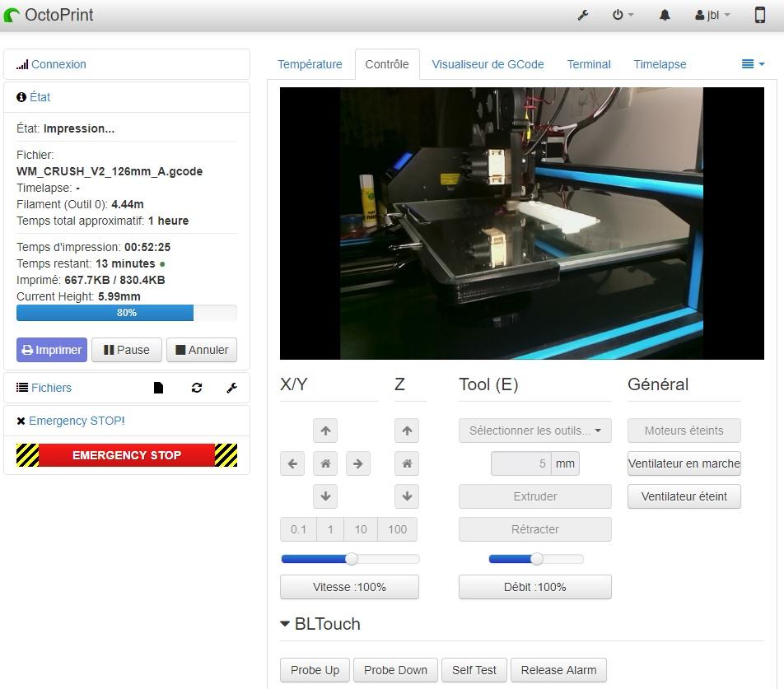Hit the red EMERGENCY STOP button
784x689 pixels.
coord(127,455)
